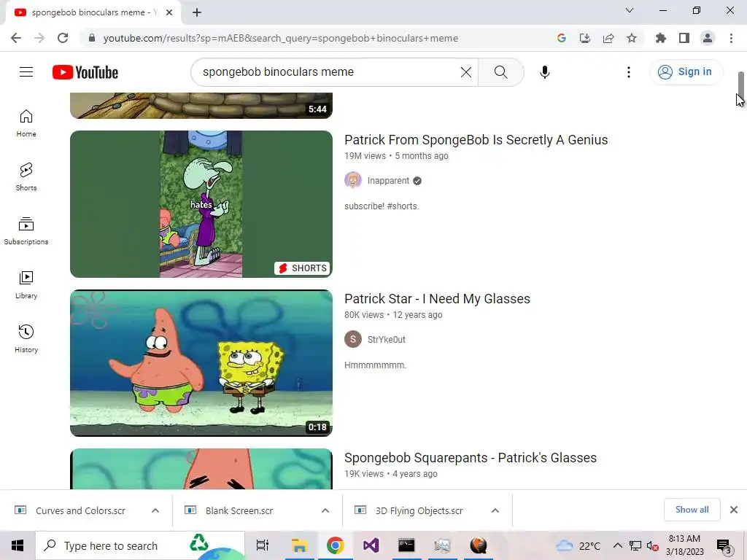Open Task View on the taskbar
The width and height of the screenshot is (747, 560).
pyautogui.click(x=263, y=545)
